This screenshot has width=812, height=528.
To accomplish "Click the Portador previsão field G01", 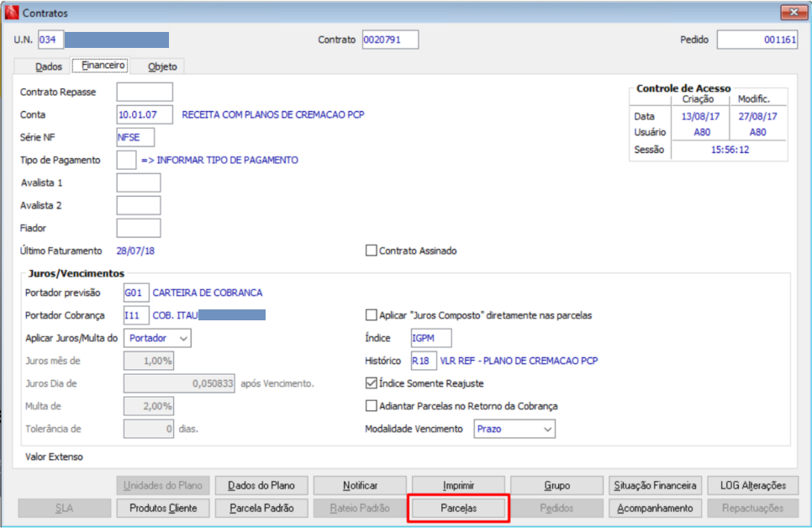I will [136, 293].
